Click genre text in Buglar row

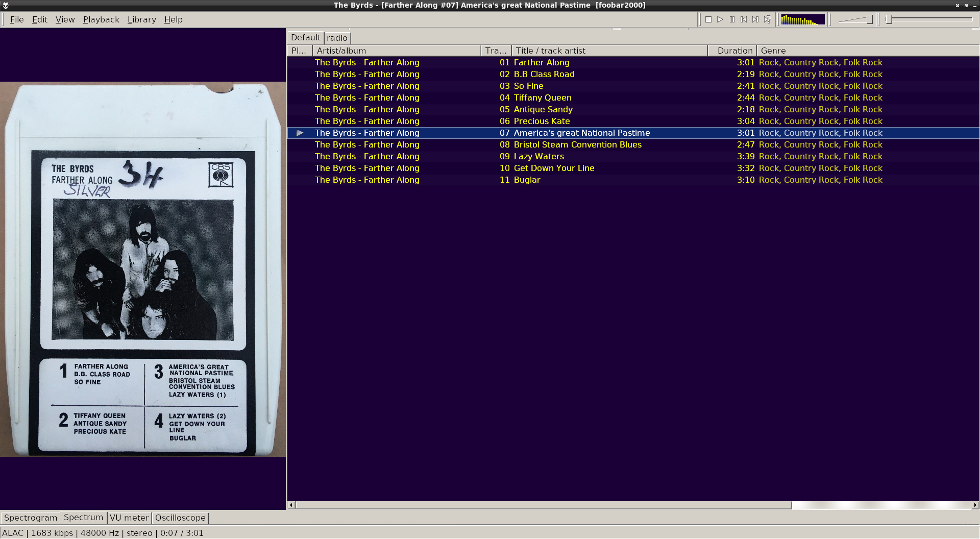pos(821,180)
